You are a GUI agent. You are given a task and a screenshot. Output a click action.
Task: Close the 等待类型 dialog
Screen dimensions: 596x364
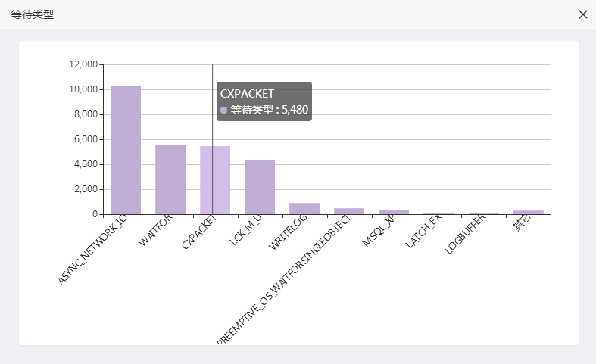pos(582,14)
